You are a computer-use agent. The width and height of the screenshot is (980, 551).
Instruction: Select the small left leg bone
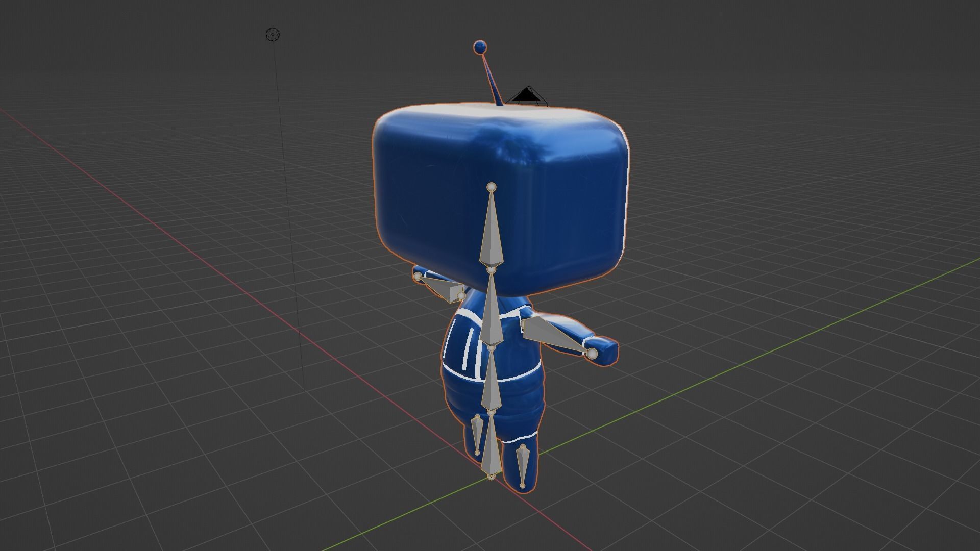pos(477,434)
